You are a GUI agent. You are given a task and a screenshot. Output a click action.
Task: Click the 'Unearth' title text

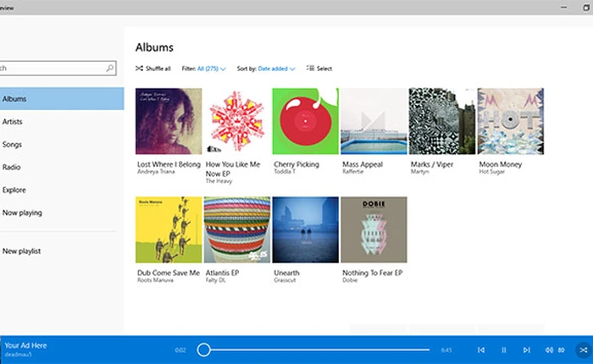point(286,273)
